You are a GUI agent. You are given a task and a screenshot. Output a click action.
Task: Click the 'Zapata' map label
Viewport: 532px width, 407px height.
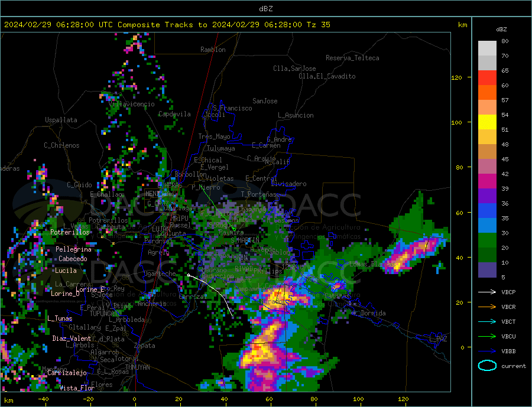coord(145,346)
